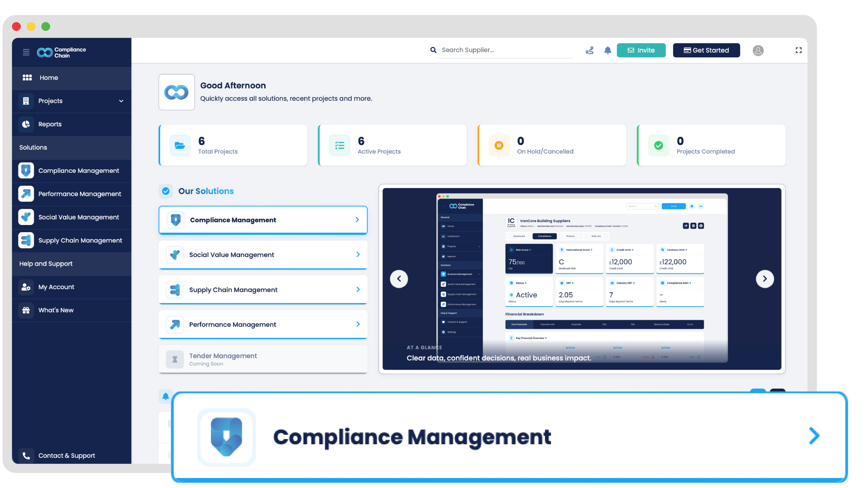Click the Active Projects stat card

pos(393,145)
